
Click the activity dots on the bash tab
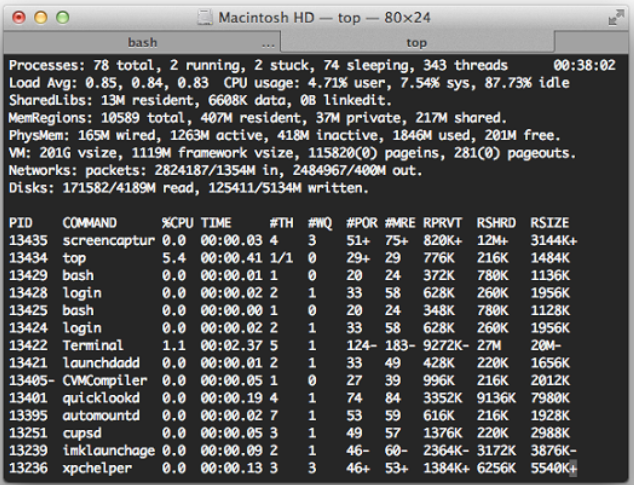click(x=268, y=45)
